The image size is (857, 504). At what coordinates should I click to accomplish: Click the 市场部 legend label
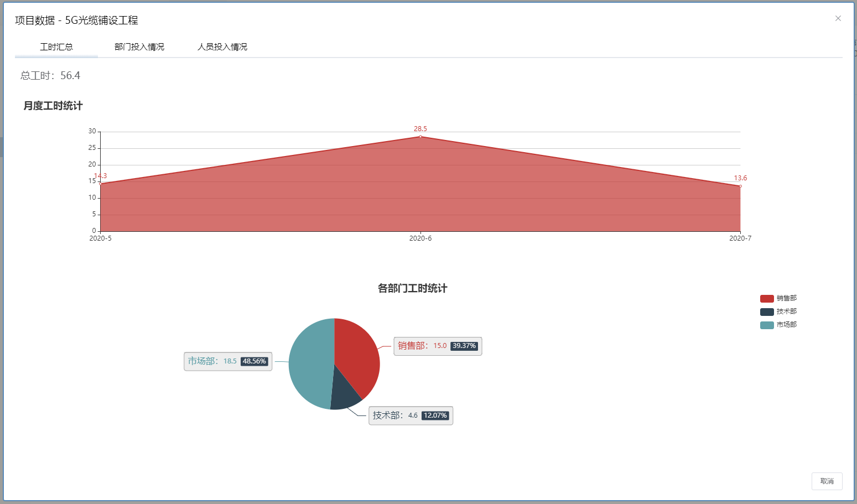787,325
